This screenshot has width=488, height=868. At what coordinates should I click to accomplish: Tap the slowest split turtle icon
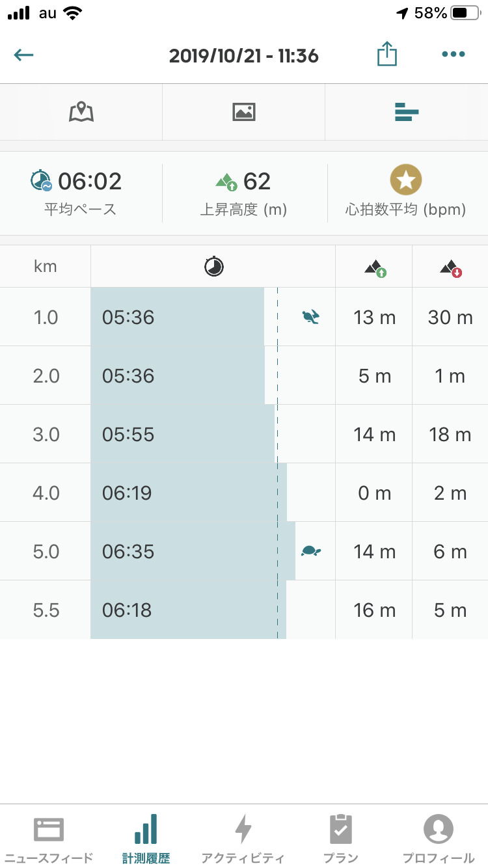pyautogui.click(x=311, y=551)
